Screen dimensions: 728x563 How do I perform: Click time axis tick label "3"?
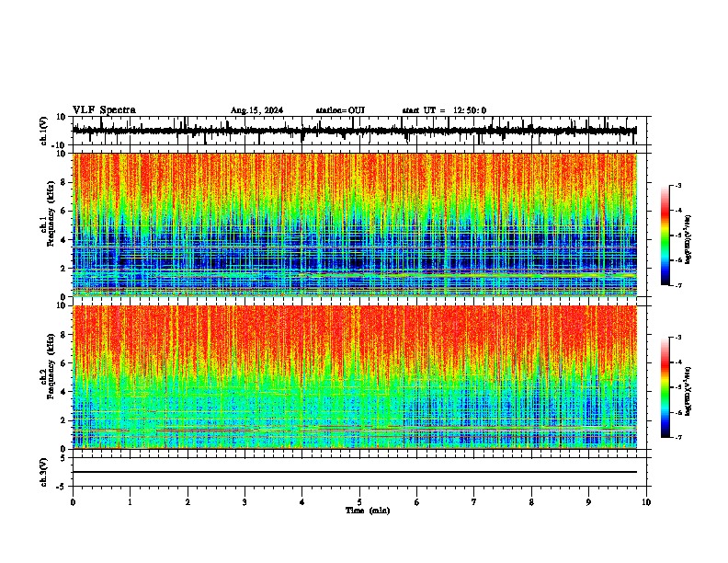click(x=245, y=502)
